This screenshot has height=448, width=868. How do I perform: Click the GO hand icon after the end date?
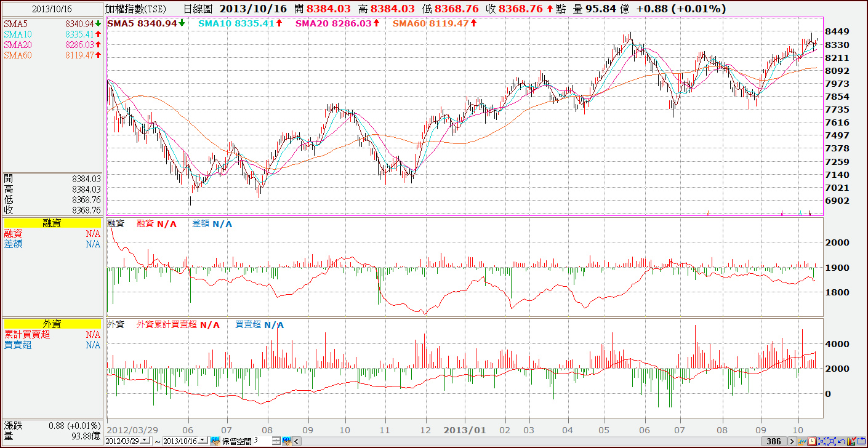215,441
